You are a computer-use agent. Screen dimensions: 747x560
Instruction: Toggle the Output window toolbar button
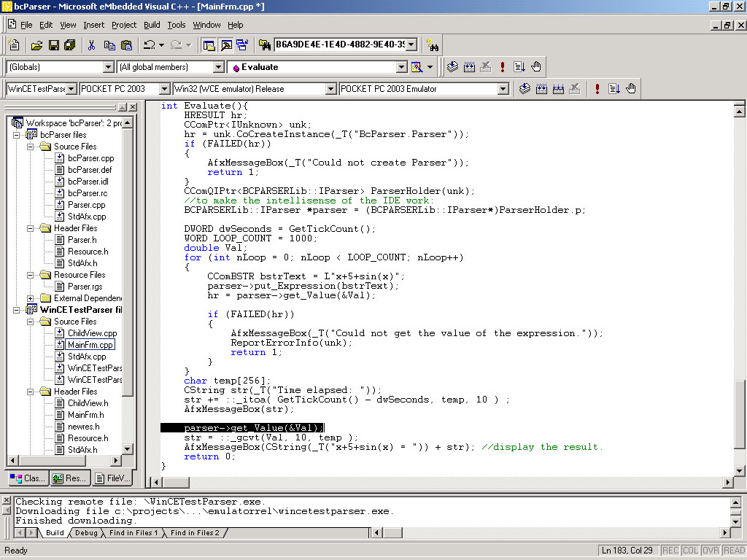[226, 45]
